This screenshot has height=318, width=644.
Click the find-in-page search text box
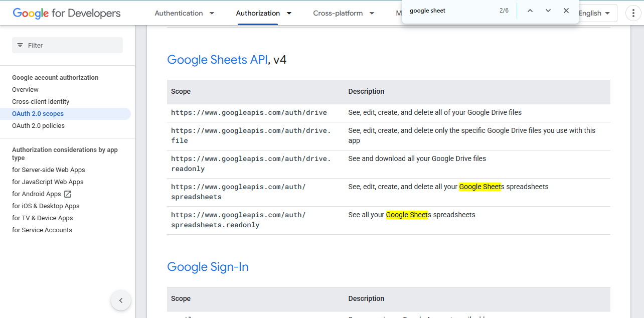450,11
